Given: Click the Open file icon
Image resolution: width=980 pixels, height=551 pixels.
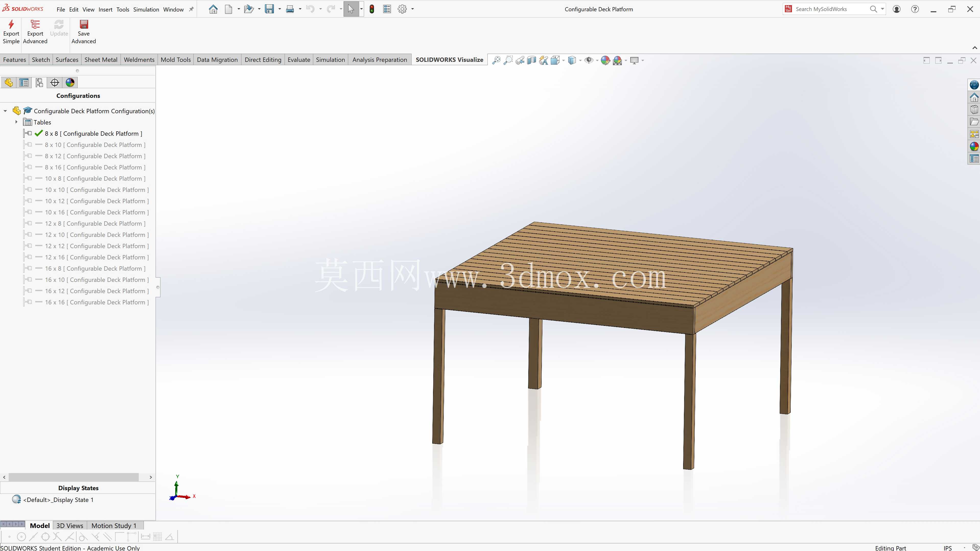Looking at the screenshot, I should (x=249, y=9).
